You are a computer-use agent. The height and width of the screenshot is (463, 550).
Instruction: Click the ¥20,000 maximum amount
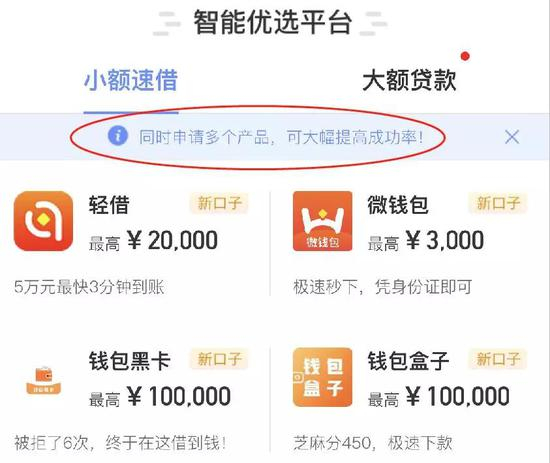tap(172, 241)
